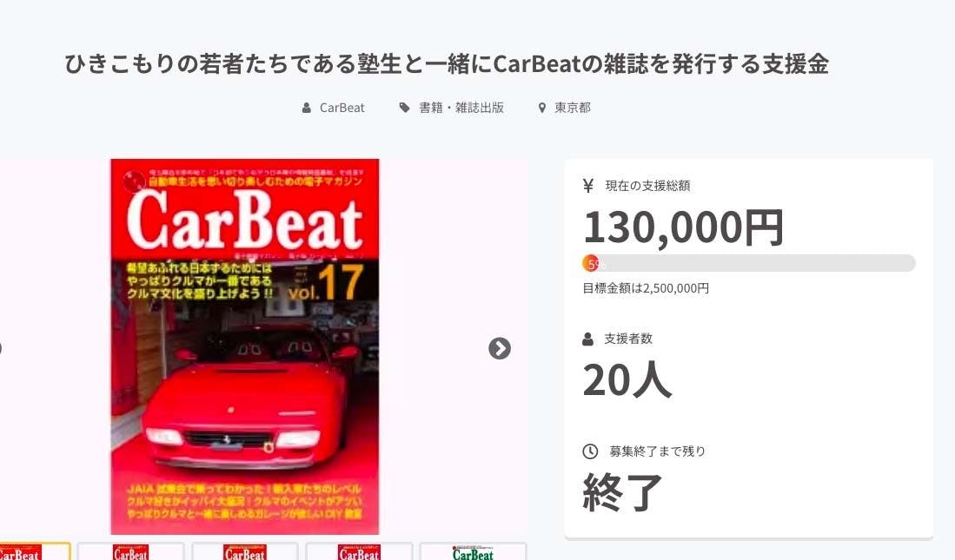
Task: Select the second CarBeat thumbnail
Action: click(130, 551)
